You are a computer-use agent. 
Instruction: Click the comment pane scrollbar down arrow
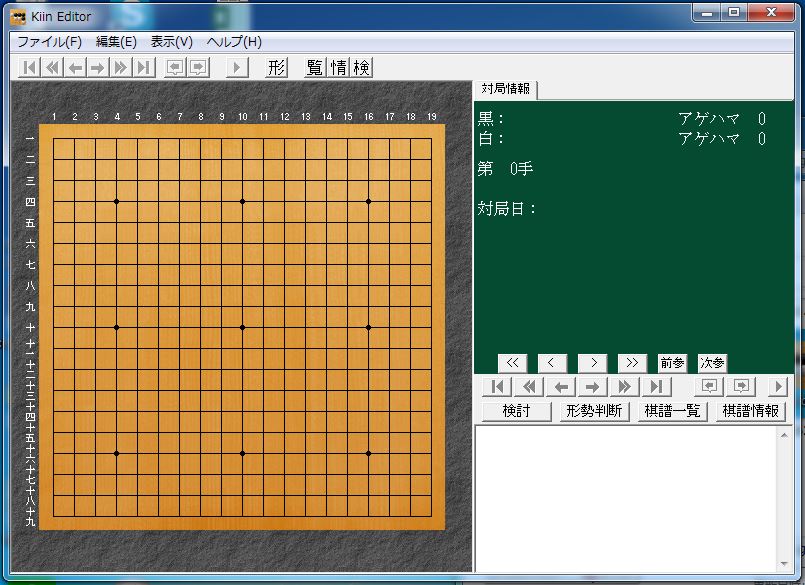click(x=784, y=564)
